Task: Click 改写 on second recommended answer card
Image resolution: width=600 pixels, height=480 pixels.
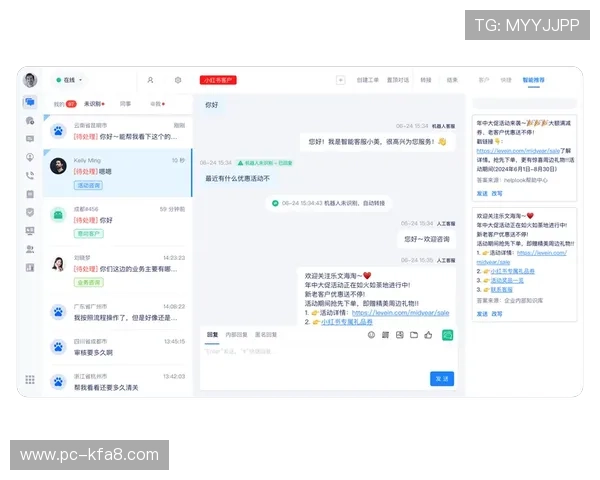Action: [497, 313]
